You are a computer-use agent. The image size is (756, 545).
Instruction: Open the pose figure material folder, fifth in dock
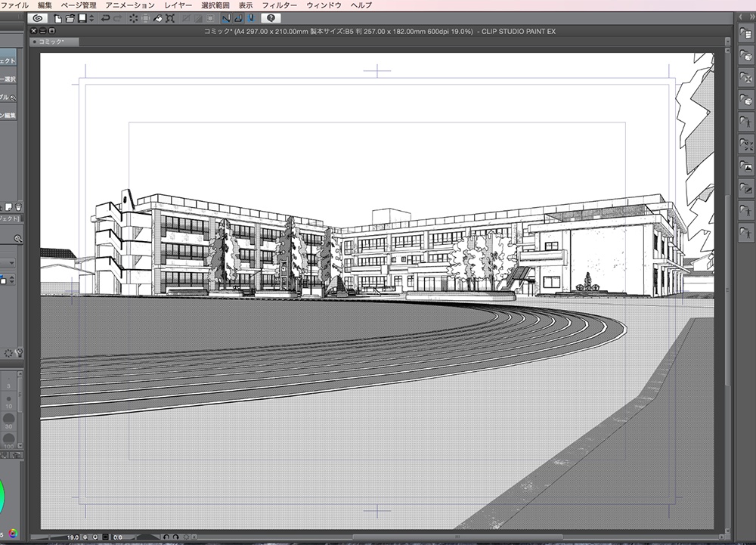pyautogui.click(x=745, y=122)
